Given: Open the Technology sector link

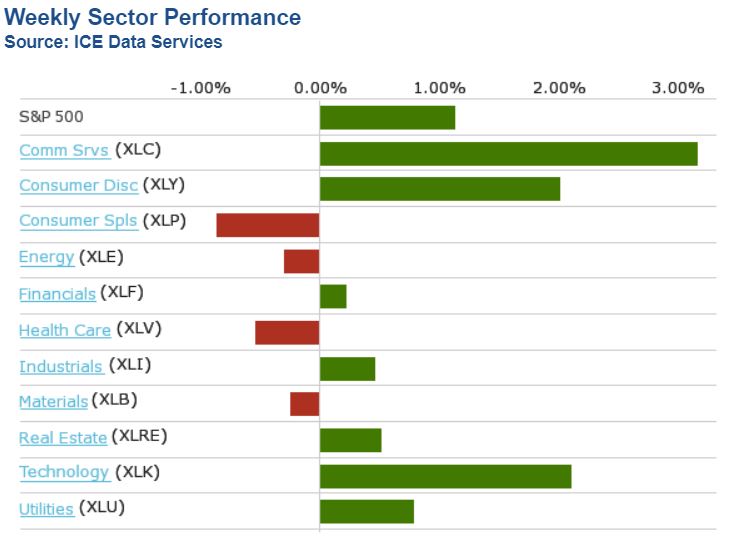Looking at the screenshot, I should point(64,472).
